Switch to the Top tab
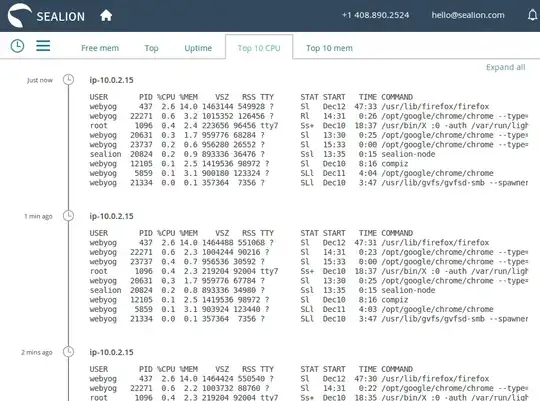 [152, 48]
